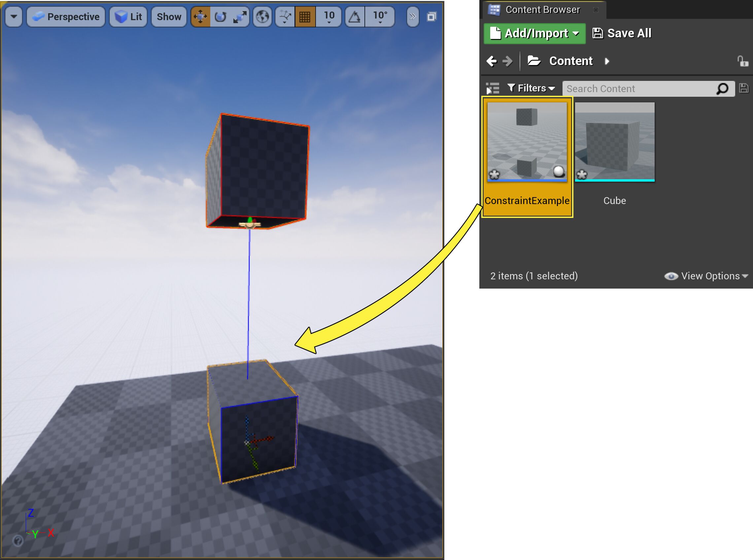Viewport: 753px width, 560px height.
Task: Open the rotation snap 10° dropdown
Action: [380, 17]
